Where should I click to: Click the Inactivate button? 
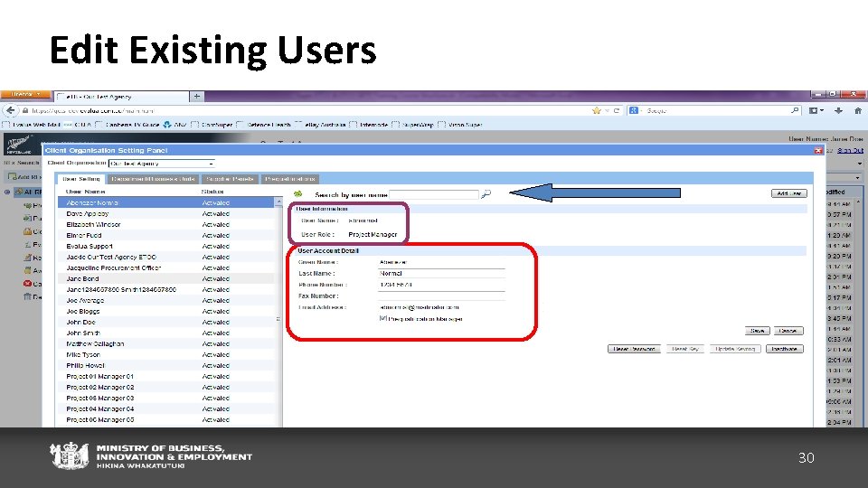click(785, 349)
